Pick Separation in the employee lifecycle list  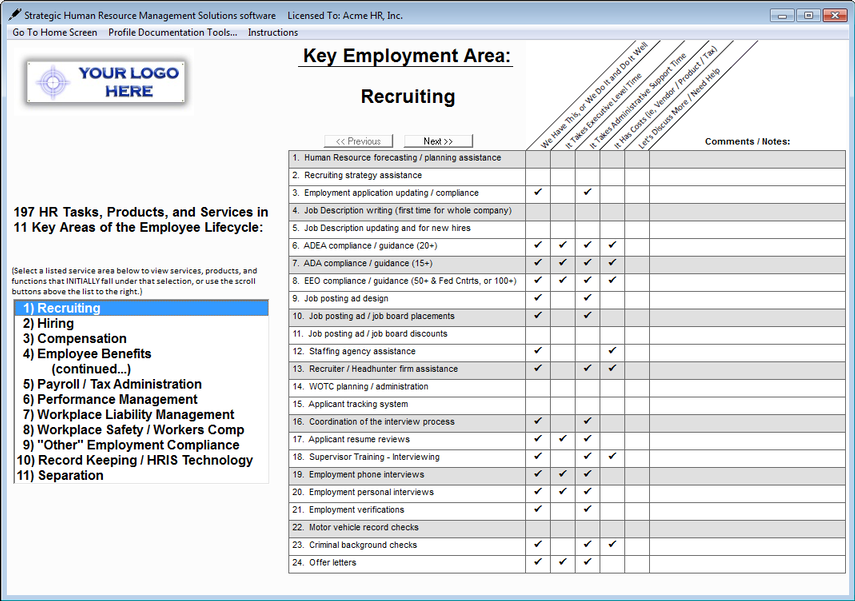tap(70, 475)
